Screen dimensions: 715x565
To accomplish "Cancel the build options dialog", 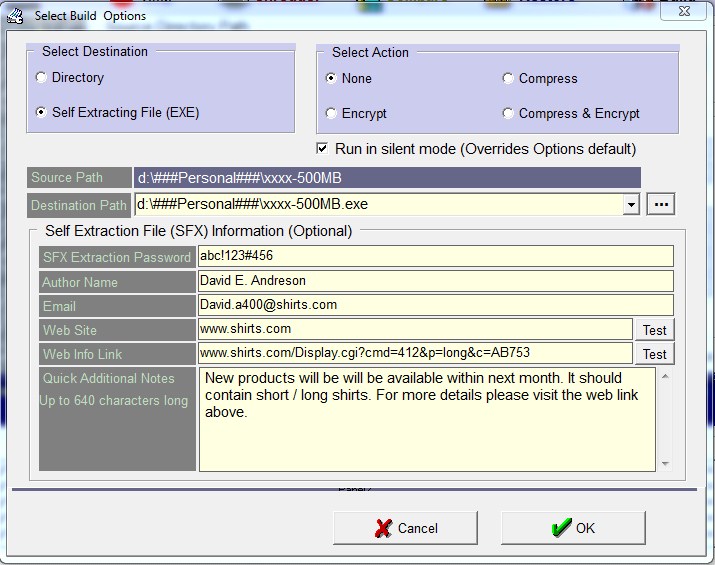I will pos(405,528).
